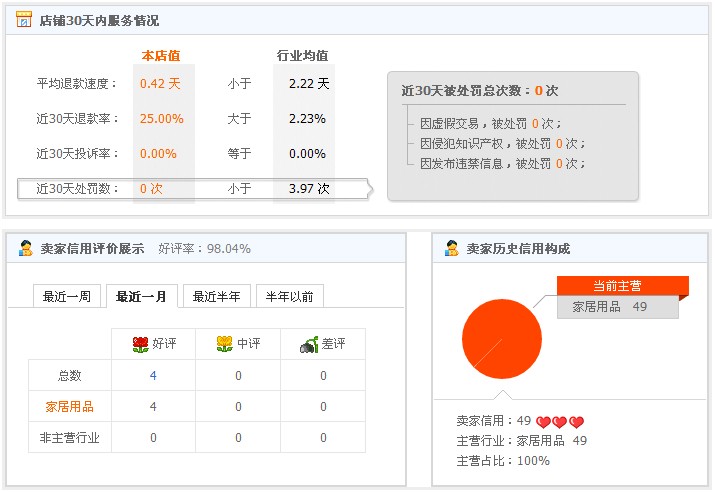Screen dimensions: 715x492
Task: Click the red hearts seller credit rating
Action: click(x=560, y=422)
